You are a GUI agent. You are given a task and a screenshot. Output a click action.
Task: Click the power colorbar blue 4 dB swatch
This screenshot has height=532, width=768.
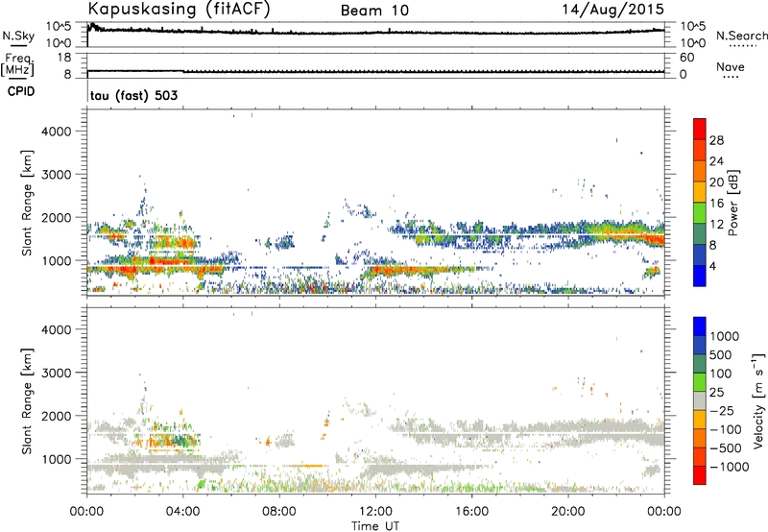click(x=700, y=276)
